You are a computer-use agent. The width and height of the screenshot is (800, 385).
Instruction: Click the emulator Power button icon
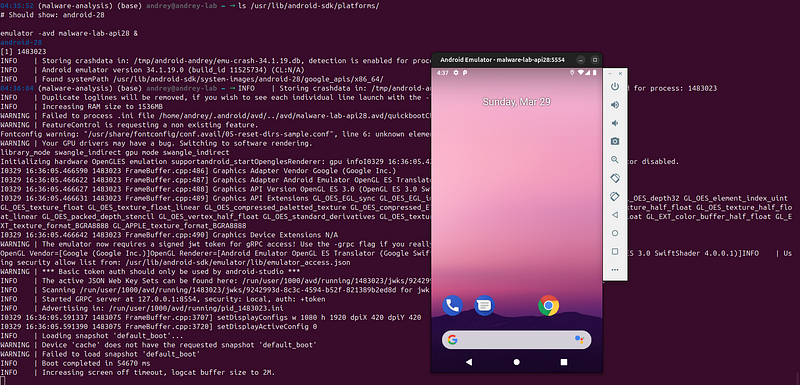click(615, 87)
